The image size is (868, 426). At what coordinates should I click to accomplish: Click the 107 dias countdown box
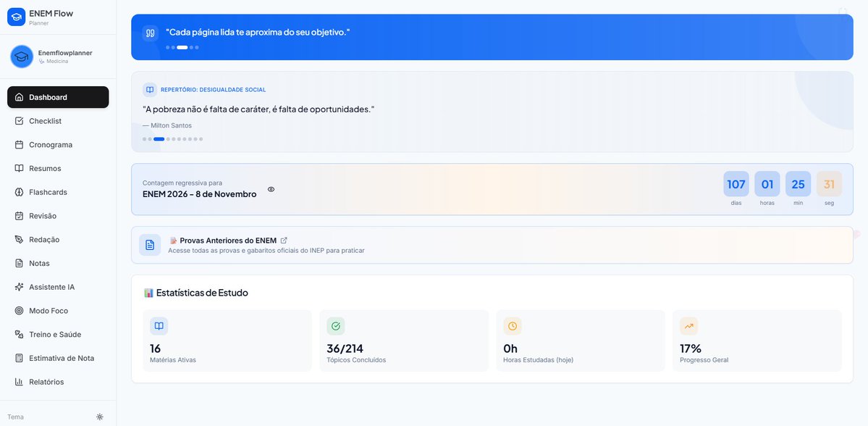click(x=736, y=184)
